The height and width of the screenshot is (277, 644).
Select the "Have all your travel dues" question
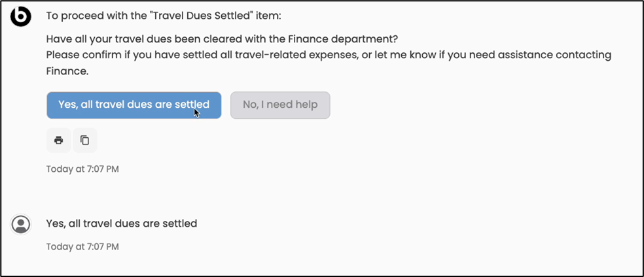pyautogui.click(x=223, y=39)
